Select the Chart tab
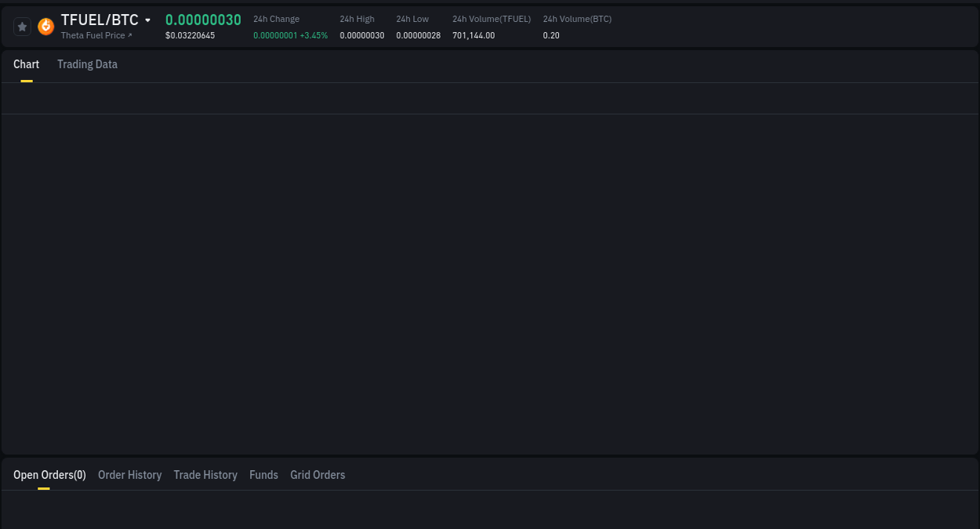The width and height of the screenshot is (980, 529). pyautogui.click(x=26, y=64)
